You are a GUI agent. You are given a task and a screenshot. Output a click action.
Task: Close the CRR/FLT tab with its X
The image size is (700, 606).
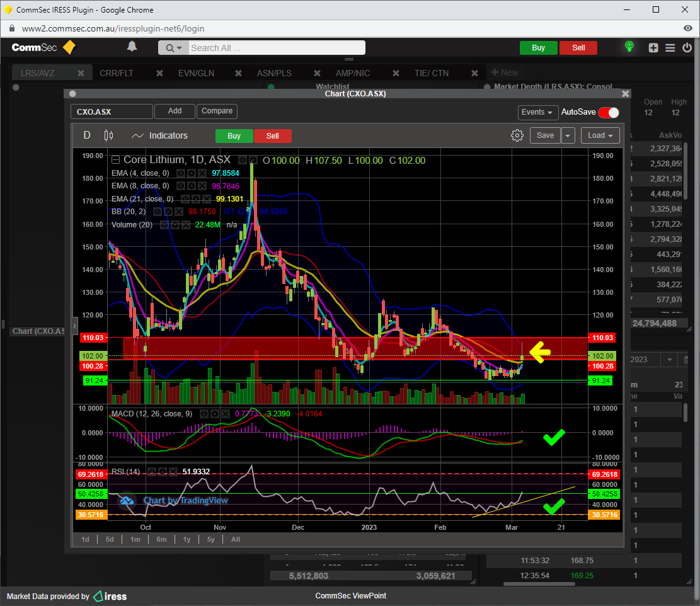point(159,73)
